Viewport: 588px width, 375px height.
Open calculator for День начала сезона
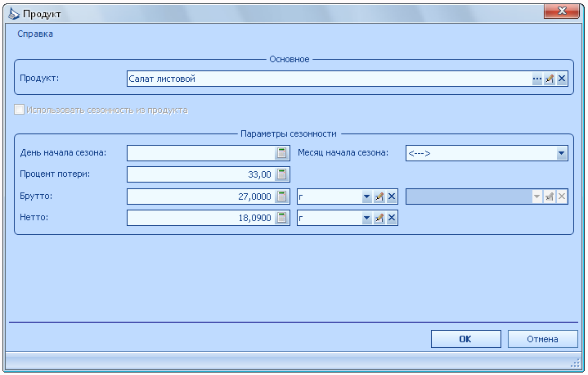tap(281, 153)
